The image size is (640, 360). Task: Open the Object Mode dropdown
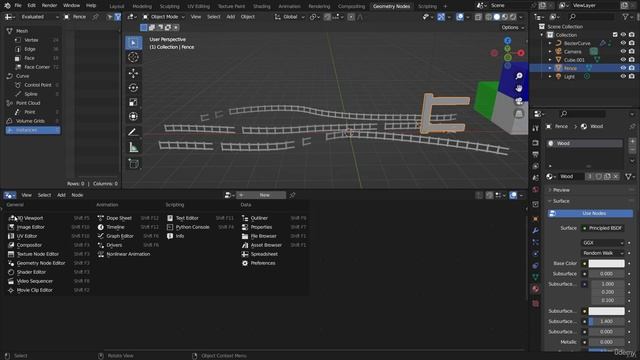click(164, 17)
